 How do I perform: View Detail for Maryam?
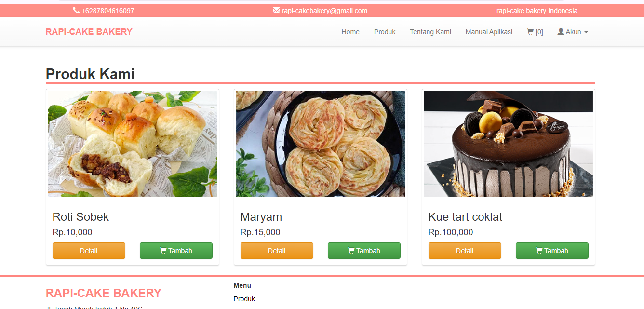[277, 251]
